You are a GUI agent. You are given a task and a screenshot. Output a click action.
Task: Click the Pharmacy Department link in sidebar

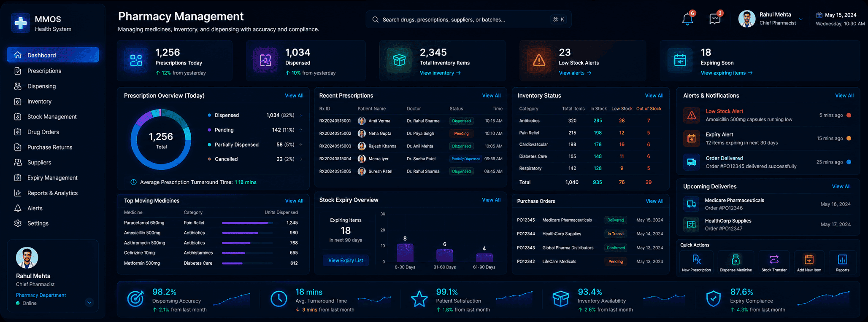[x=41, y=295]
